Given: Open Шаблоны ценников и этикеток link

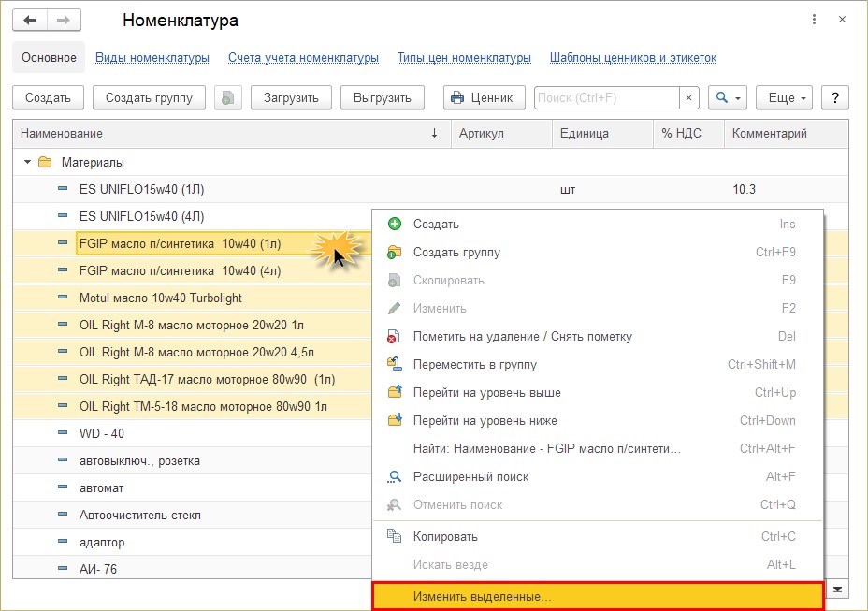Looking at the screenshot, I should [x=632, y=58].
